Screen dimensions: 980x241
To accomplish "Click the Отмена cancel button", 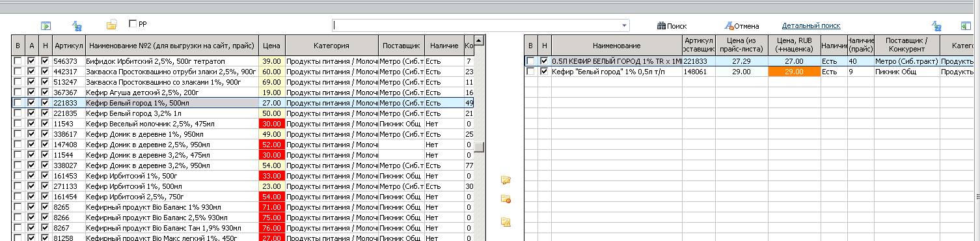I will point(741,26).
